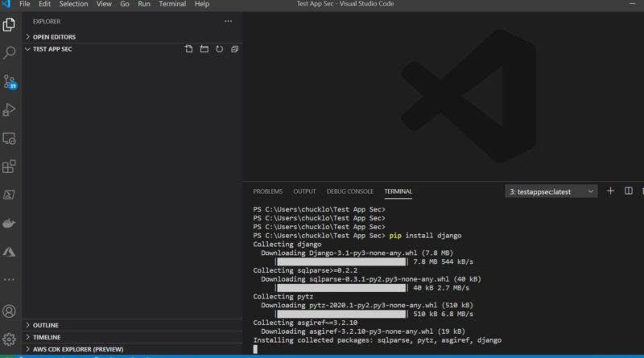644x358 pixels.
Task: Show additional views ellipsis in activity bar
Action: click(9, 280)
